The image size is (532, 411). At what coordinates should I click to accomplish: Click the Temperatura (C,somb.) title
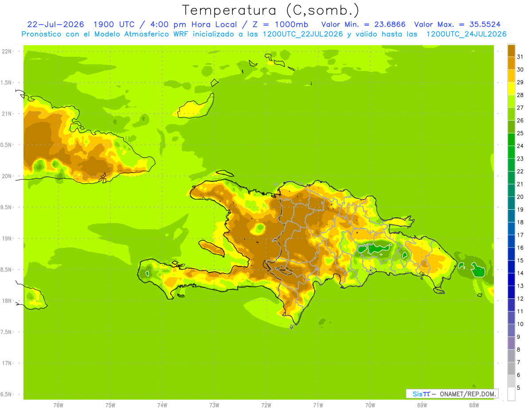pos(271,10)
